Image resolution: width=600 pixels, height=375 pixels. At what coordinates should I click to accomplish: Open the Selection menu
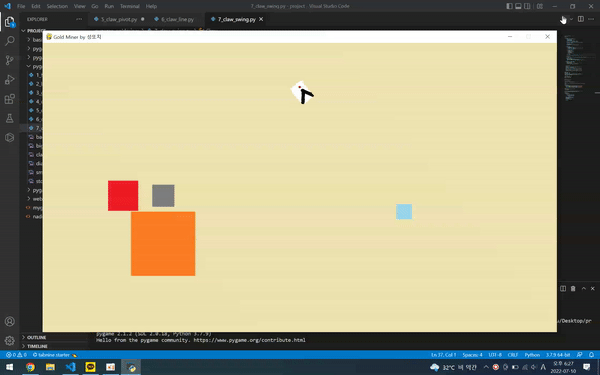57,6
